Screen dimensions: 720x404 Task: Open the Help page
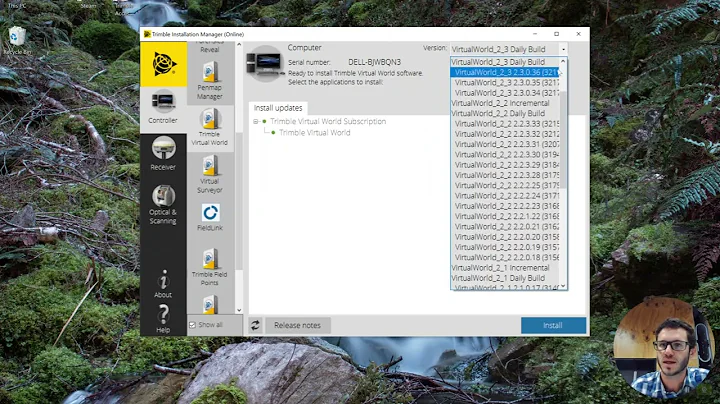(x=163, y=319)
